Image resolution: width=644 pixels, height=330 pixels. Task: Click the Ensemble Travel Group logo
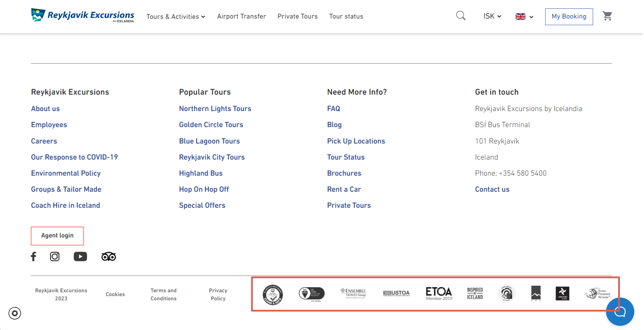[353, 293]
